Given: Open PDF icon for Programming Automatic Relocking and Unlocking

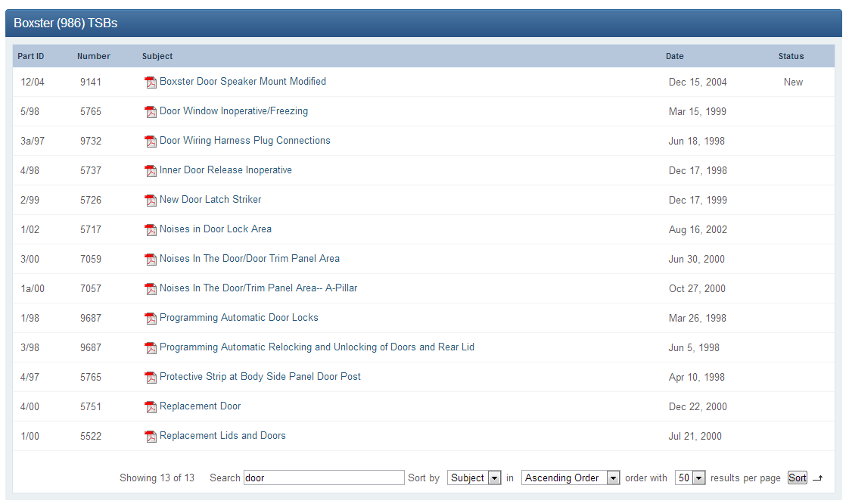Looking at the screenshot, I should [151, 348].
